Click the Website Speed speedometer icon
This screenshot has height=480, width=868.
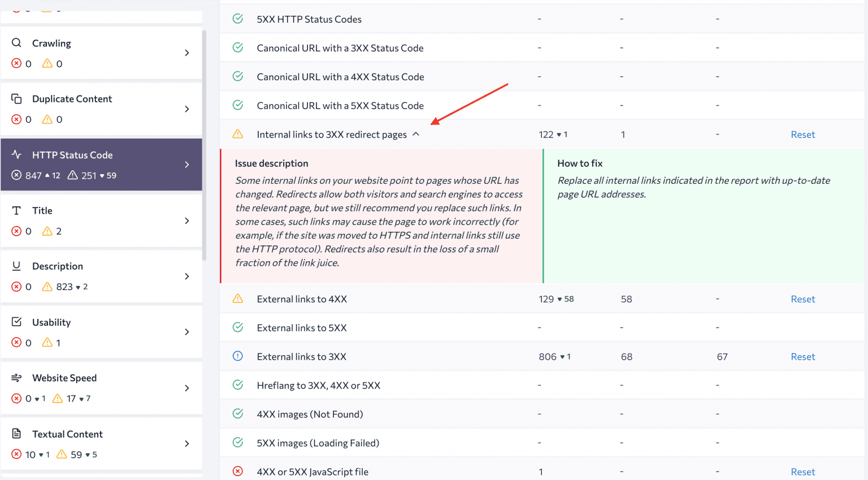coord(15,377)
